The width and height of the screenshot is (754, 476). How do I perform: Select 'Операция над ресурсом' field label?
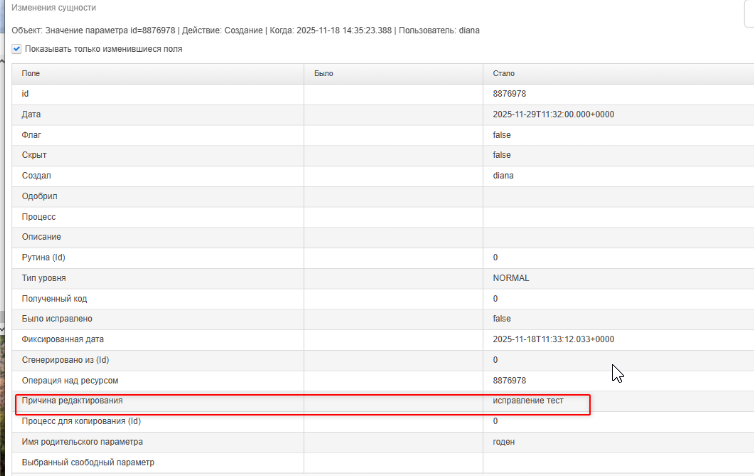tap(70, 380)
